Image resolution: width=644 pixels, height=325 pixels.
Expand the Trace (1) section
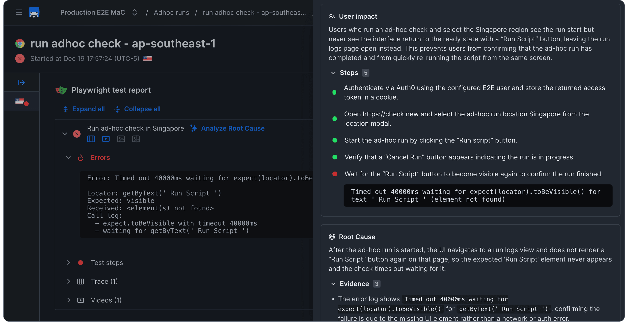(x=68, y=281)
